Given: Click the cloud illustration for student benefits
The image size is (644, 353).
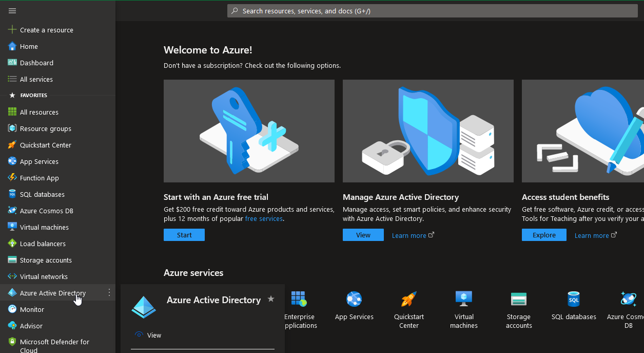Looking at the screenshot, I should point(583,131).
